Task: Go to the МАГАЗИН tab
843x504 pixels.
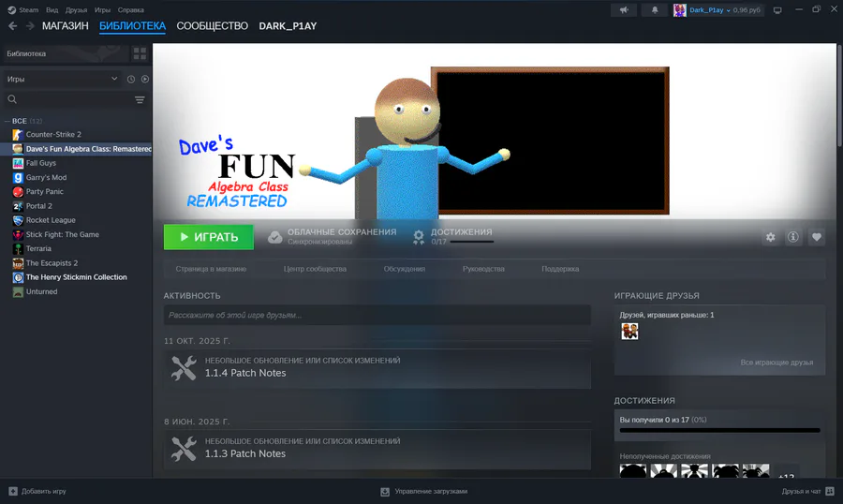Action: point(65,26)
